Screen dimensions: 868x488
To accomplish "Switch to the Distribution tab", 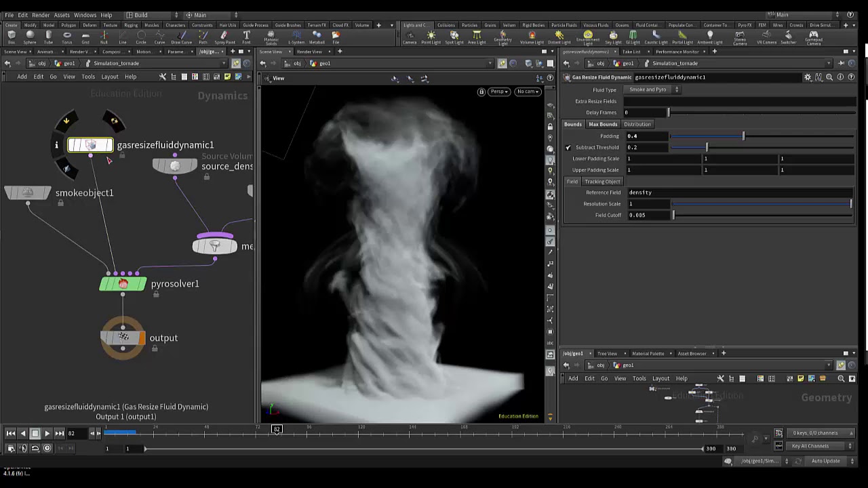I will coord(637,124).
